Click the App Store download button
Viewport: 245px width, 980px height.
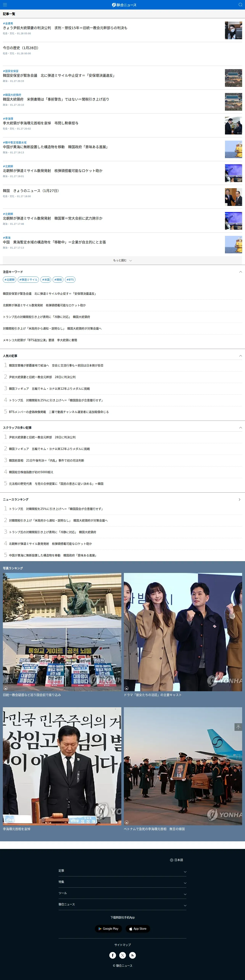(x=138, y=929)
